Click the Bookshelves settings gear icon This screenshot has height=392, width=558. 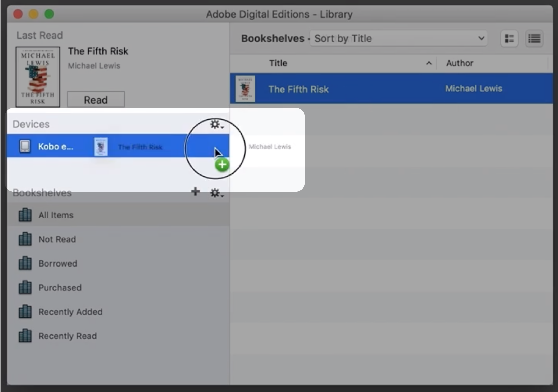tap(215, 192)
